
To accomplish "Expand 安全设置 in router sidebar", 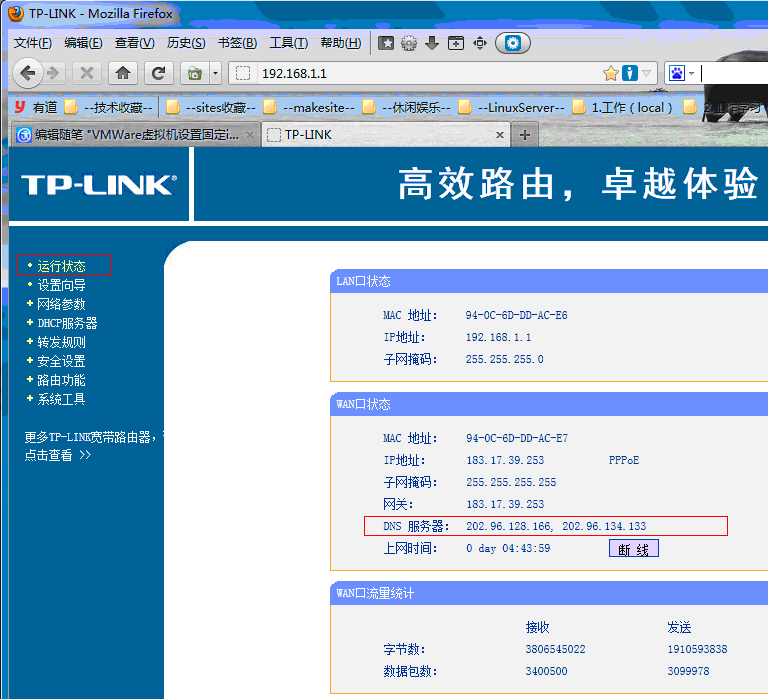I will point(61,361).
